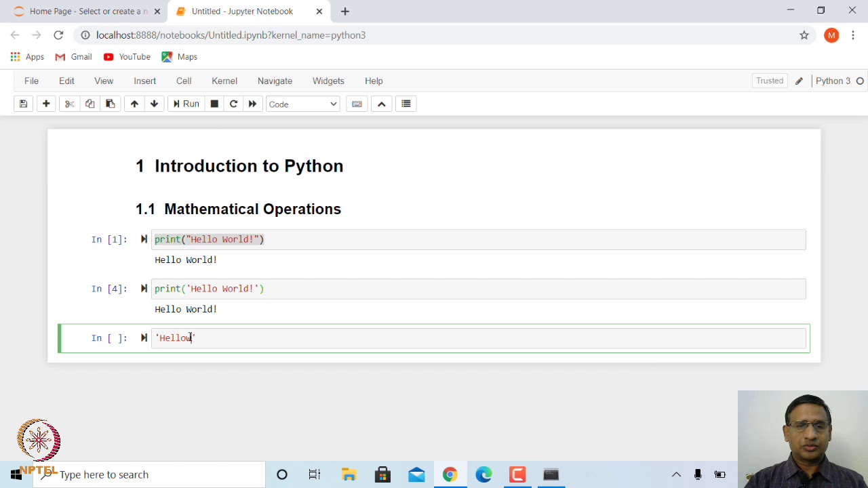The image size is (868, 488).
Task: Open Microsoft Edge from the taskbar
Action: pos(484,474)
